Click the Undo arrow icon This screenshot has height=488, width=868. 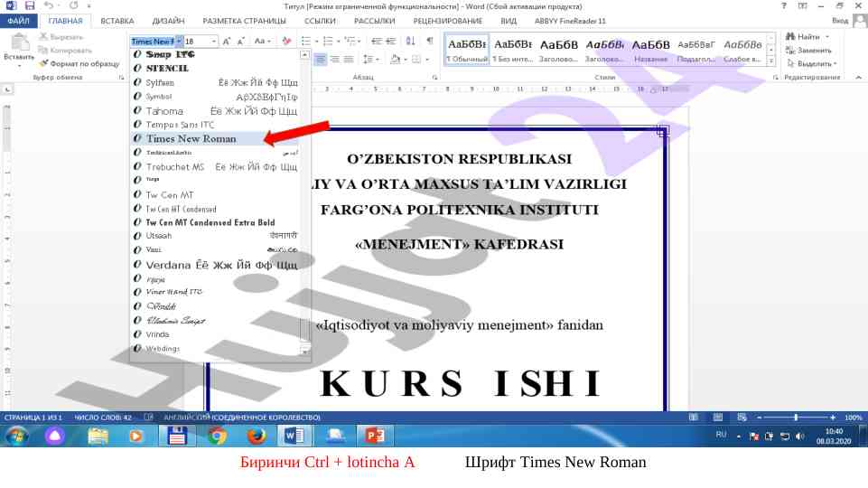click(49, 6)
